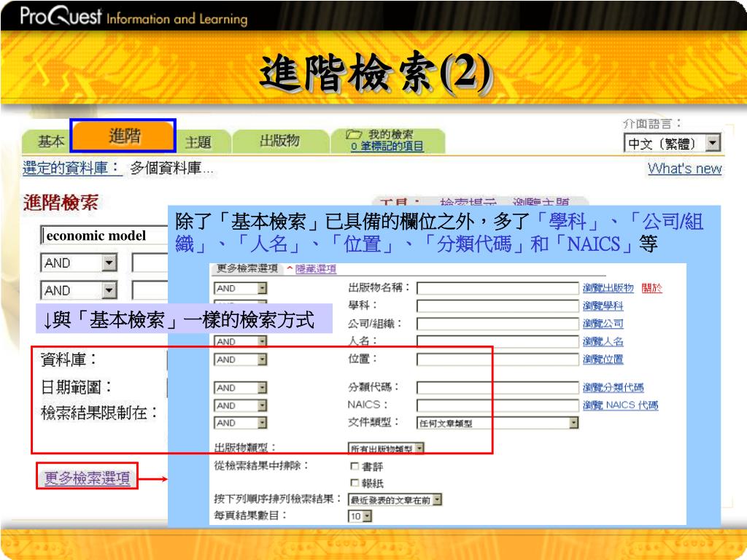Click the 隱藏選項 hide options link
The width and height of the screenshot is (747, 560).
[x=314, y=269]
